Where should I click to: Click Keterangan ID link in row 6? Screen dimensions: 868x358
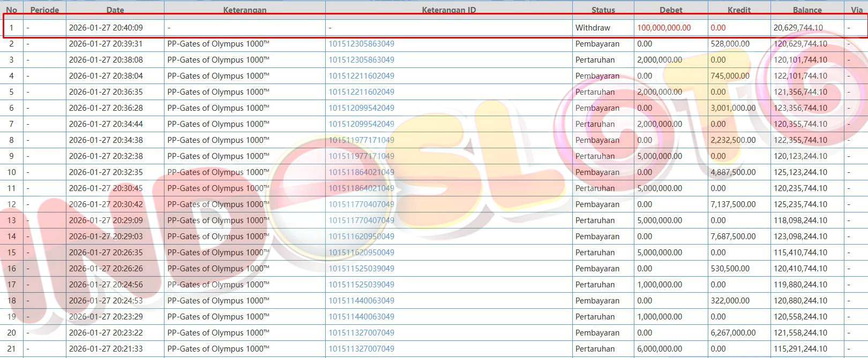click(x=361, y=108)
